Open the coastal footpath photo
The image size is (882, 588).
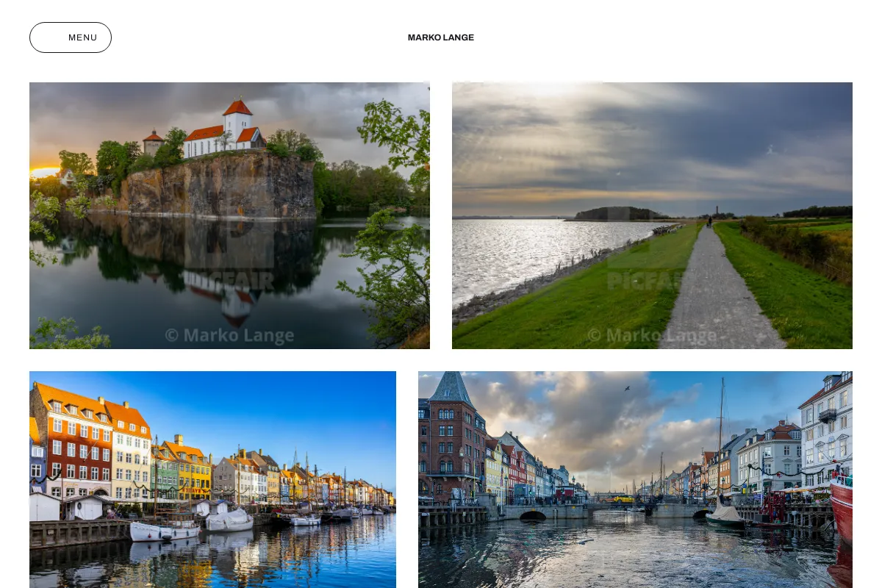(x=652, y=215)
